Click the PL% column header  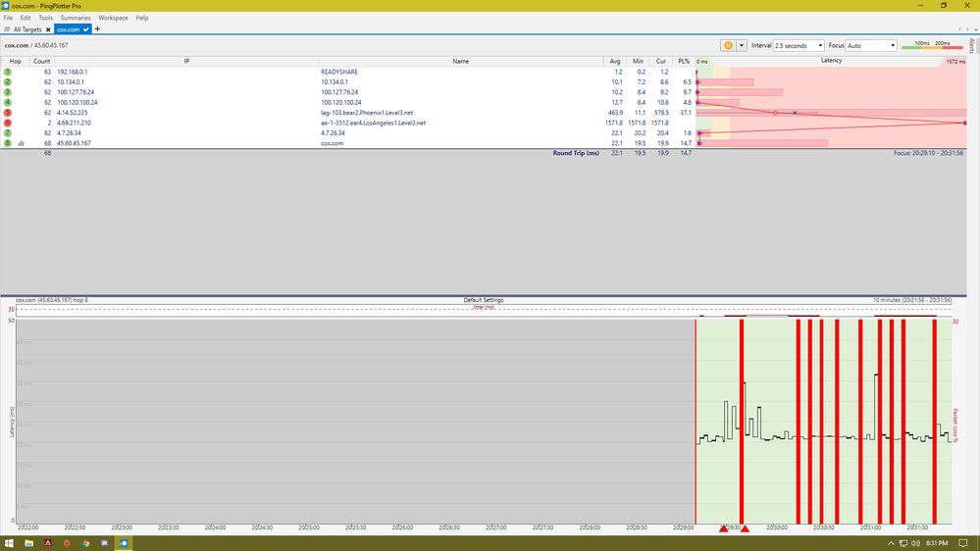(x=684, y=61)
